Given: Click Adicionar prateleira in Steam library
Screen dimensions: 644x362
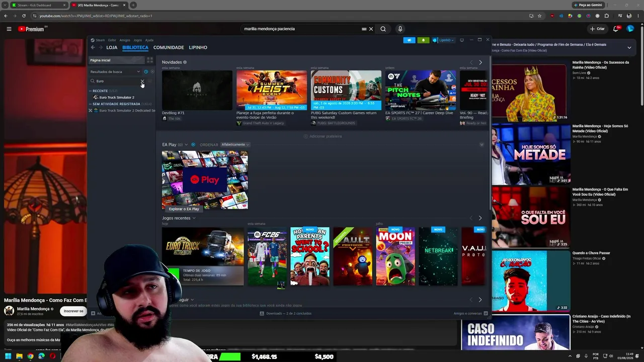Looking at the screenshot, I should pyautogui.click(x=323, y=136).
